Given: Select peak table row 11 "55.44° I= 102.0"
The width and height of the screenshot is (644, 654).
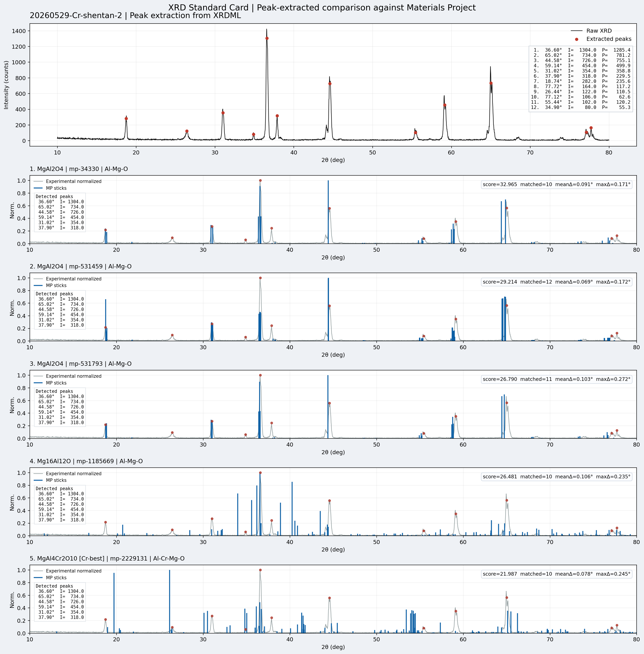Looking at the screenshot, I should coord(580,102).
